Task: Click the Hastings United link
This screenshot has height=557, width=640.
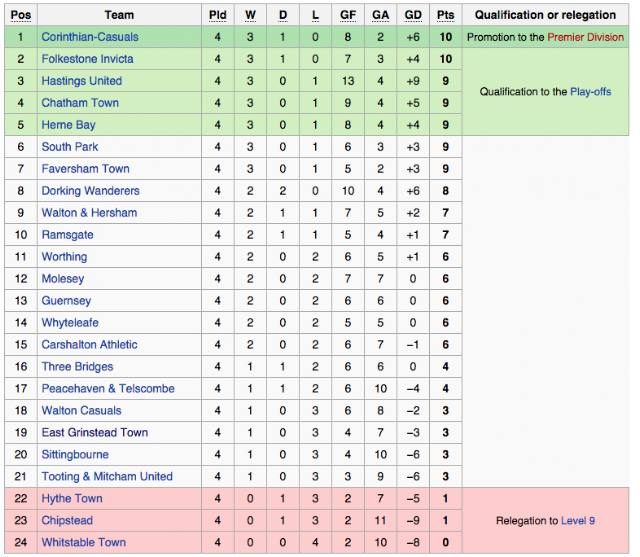Action: click(x=82, y=81)
